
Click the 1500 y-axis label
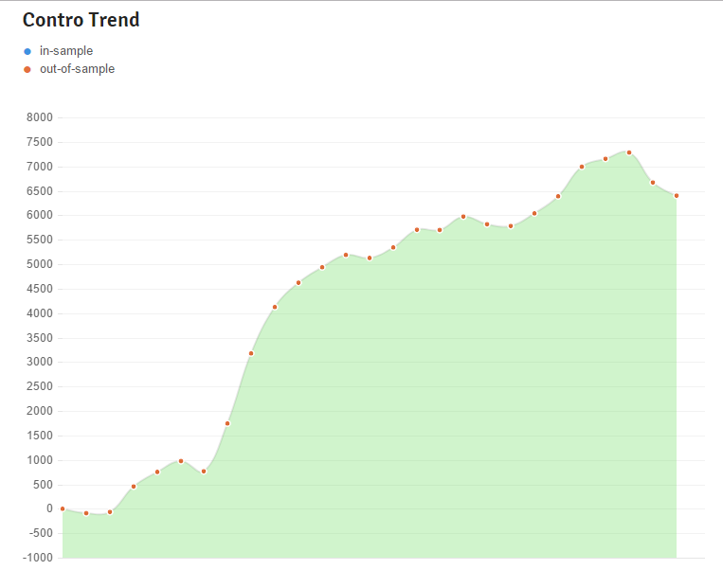[x=40, y=436]
